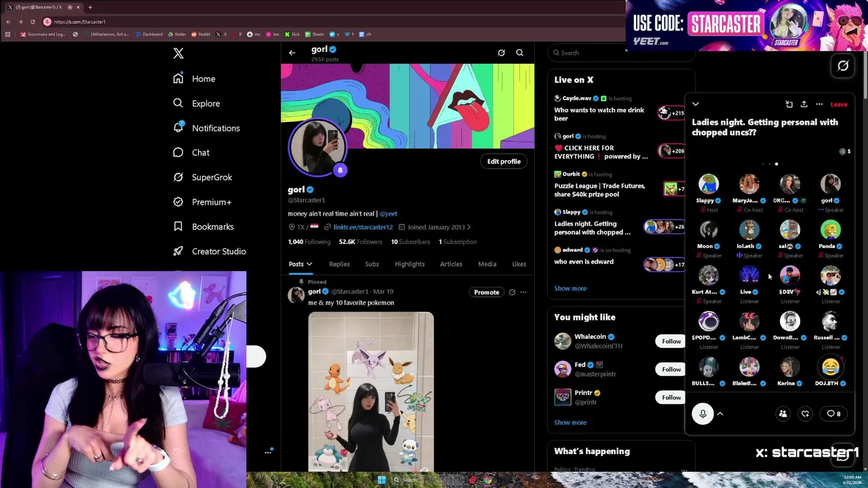The width and height of the screenshot is (868, 488).
Task: Select Panda's speaker avatar in the Space
Action: [x=831, y=230]
